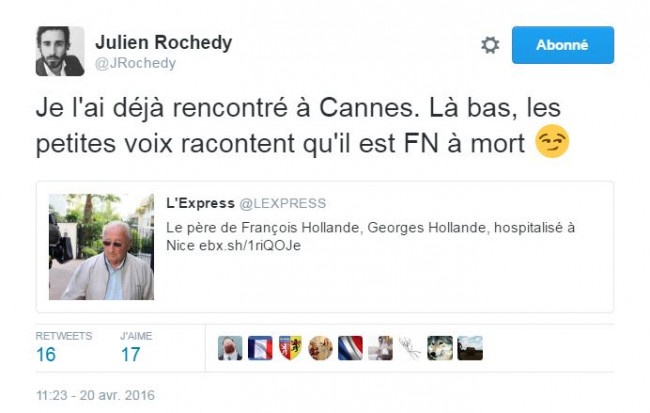This screenshot has height=413, width=650.
Task: Open the wolf avatar profile
Action: click(440, 348)
